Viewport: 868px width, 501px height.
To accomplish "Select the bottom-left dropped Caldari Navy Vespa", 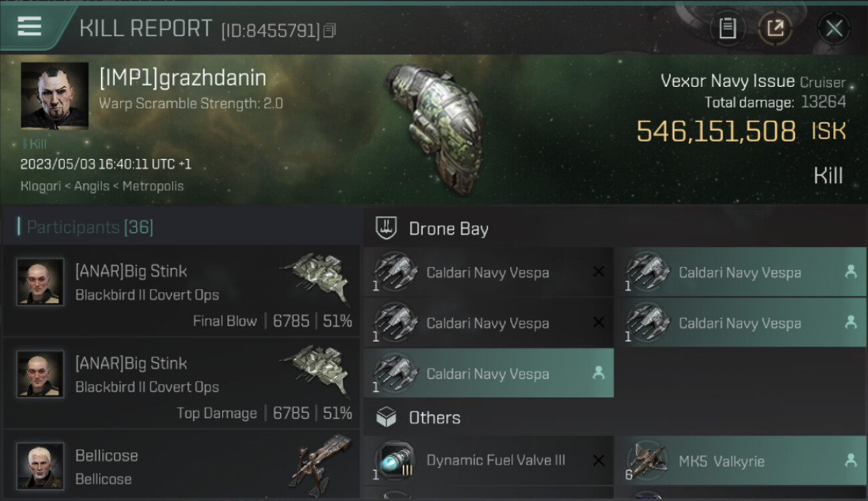I will [x=487, y=374].
